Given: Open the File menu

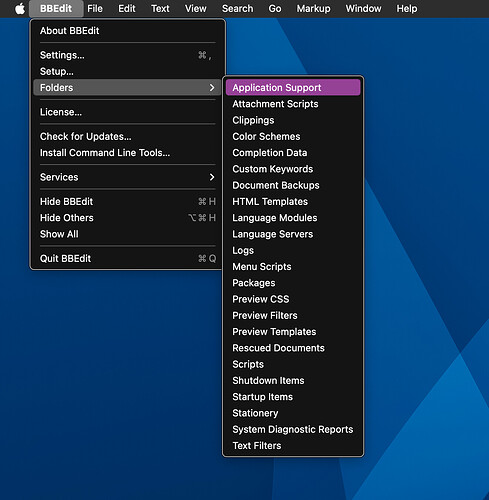Looking at the screenshot, I should point(95,9).
